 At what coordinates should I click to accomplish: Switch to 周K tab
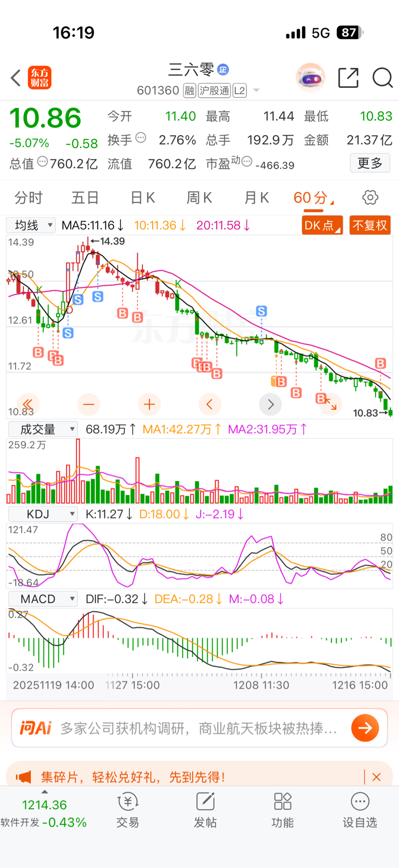(199, 198)
